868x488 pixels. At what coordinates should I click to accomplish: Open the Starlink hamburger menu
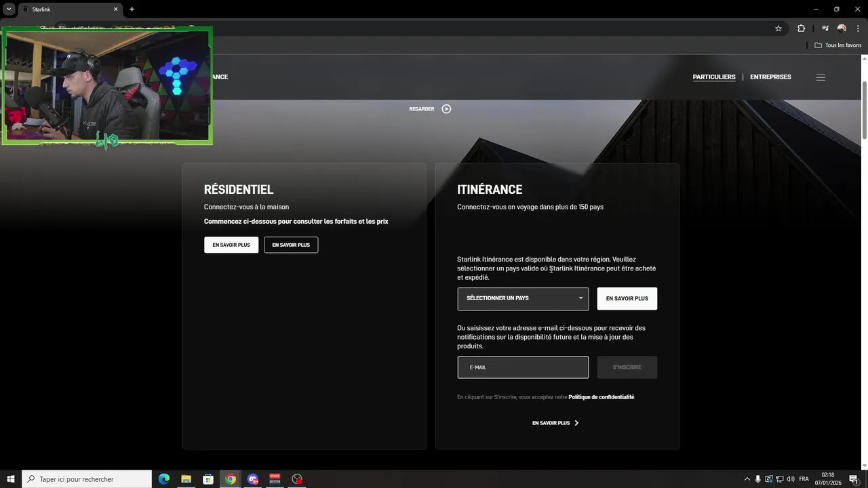point(821,77)
